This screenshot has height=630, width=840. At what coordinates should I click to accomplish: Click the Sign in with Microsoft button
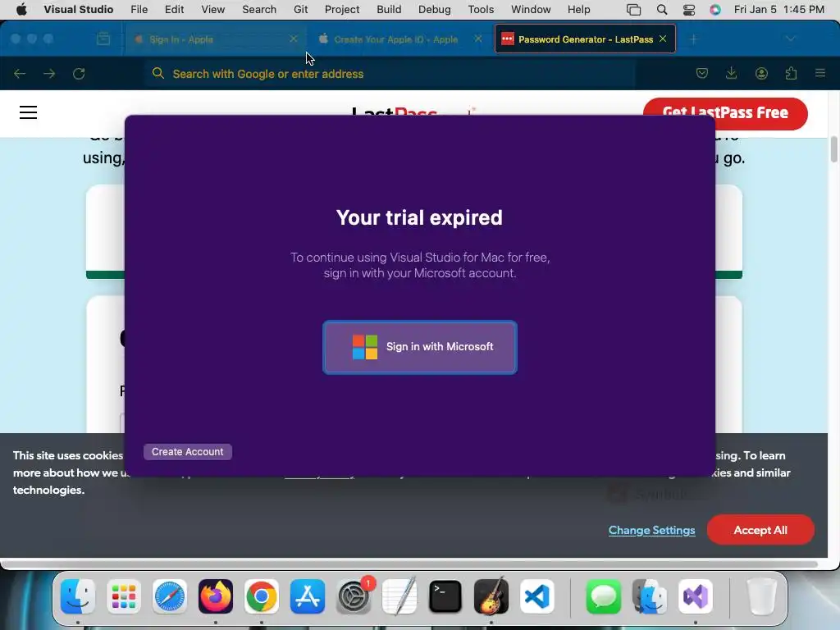tap(419, 347)
